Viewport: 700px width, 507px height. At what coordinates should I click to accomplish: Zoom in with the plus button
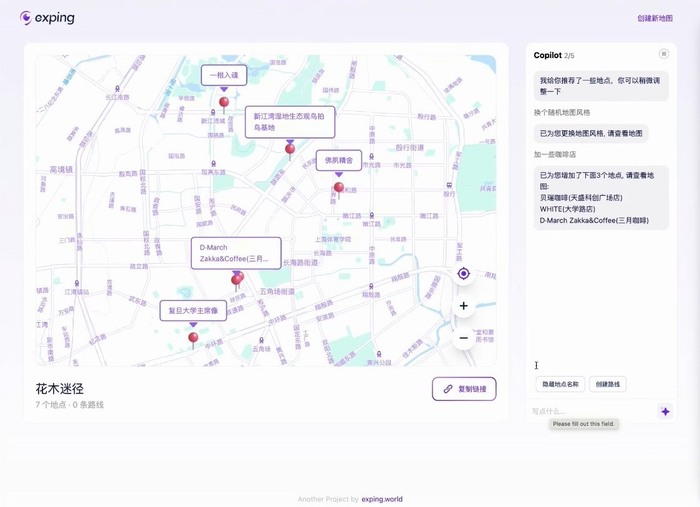click(463, 306)
